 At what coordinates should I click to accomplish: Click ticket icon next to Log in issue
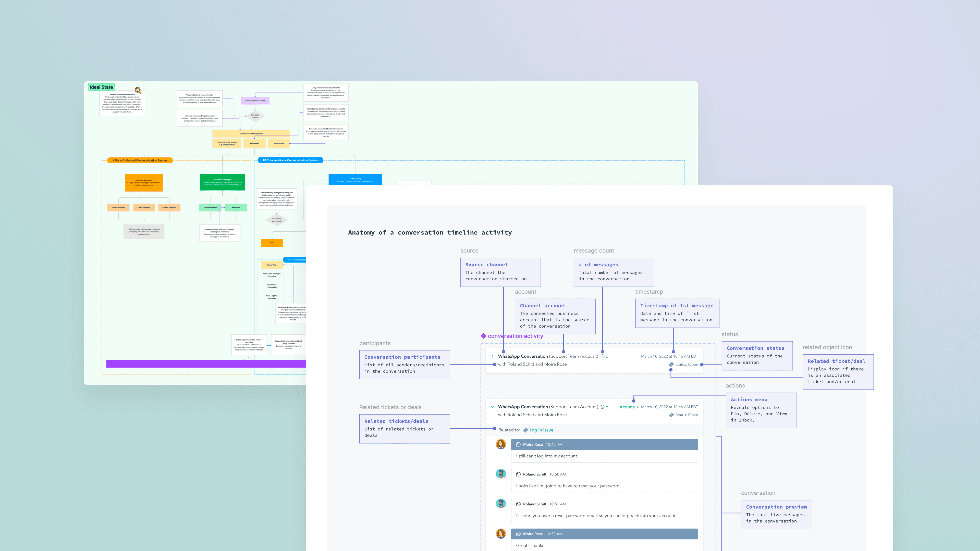525,430
